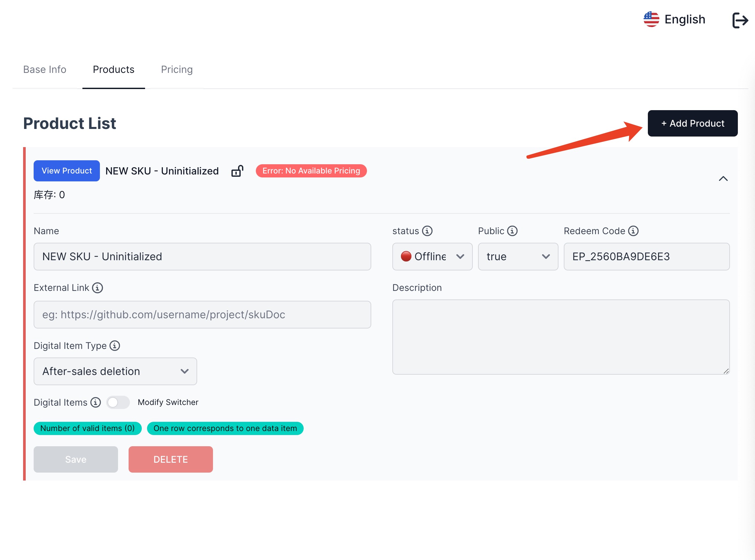
Task: Switch to the Pricing tab
Action: [x=176, y=69]
